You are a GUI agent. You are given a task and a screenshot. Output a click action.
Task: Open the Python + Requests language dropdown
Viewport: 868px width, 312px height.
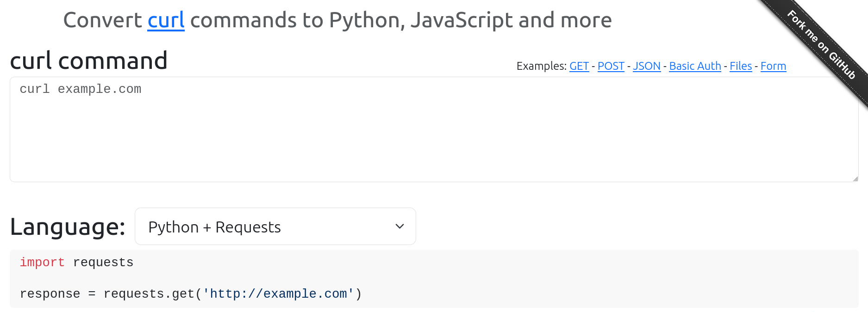[x=275, y=226]
